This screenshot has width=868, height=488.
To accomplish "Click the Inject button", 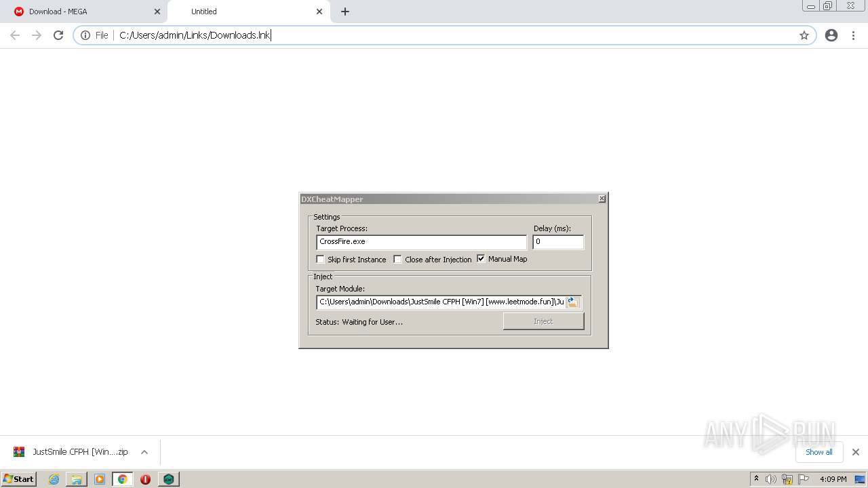I will coord(543,321).
